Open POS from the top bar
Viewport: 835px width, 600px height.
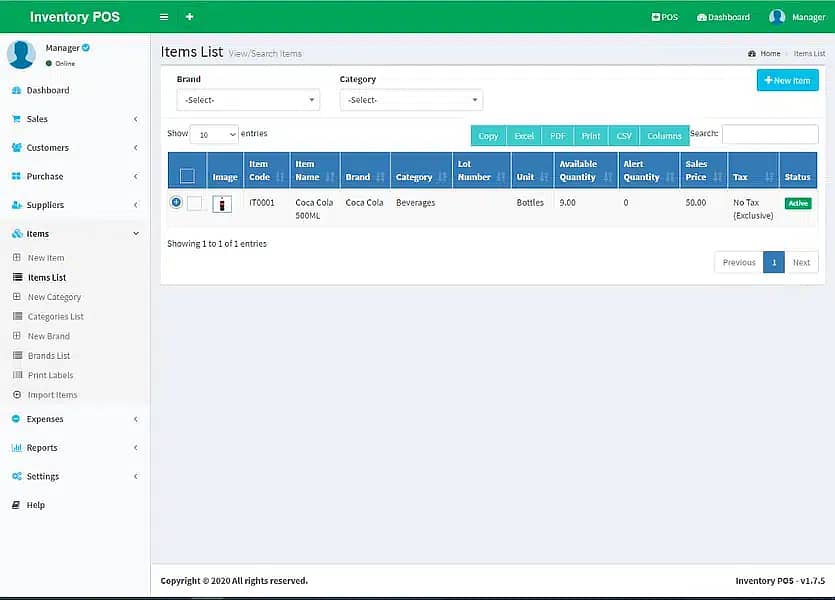[665, 17]
